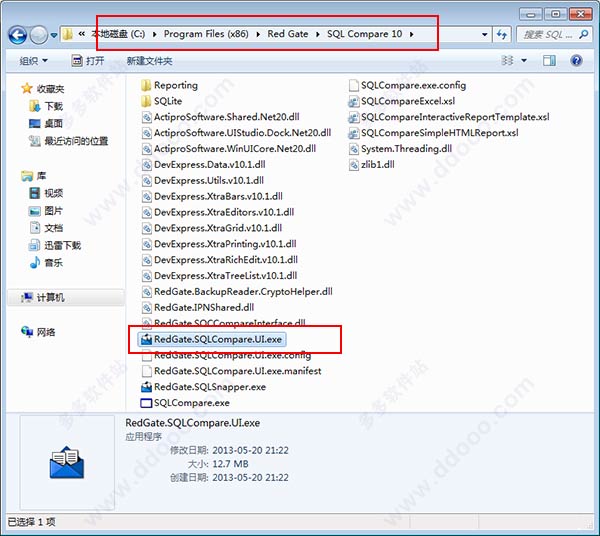Viewport: 600px width, 536px height.
Task: Open 迅雷下载 library in the sidebar
Action: (x=55, y=245)
